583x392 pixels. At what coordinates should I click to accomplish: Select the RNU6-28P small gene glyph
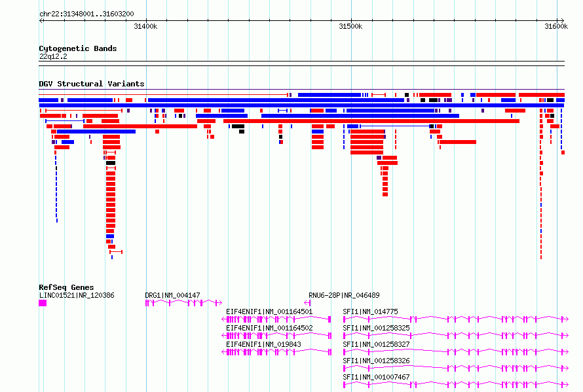tap(307, 303)
